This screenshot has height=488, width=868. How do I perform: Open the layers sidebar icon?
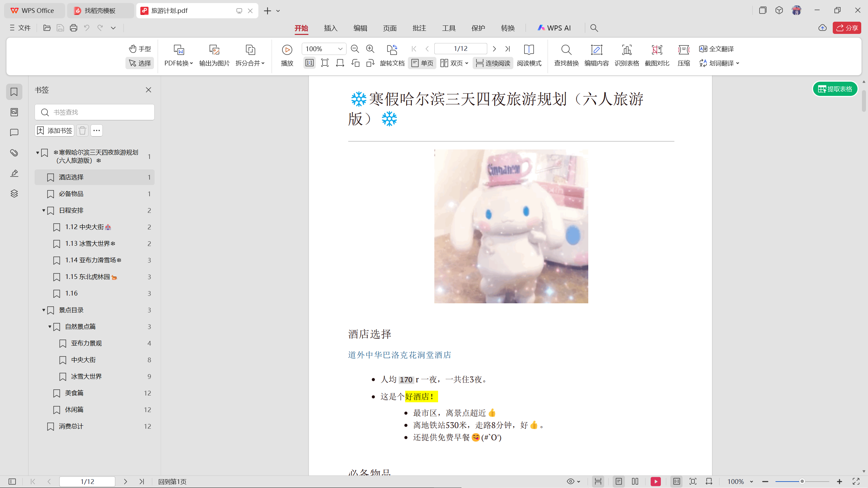pos(14,194)
